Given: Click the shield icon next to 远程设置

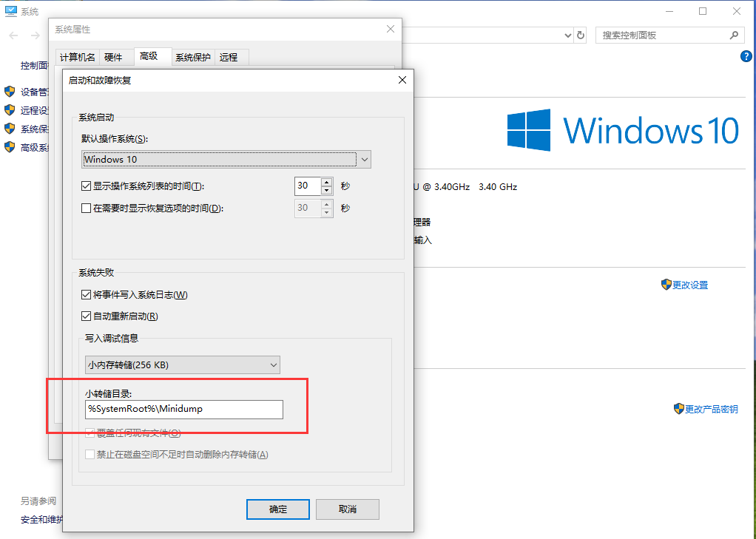Looking at the screenshot, I should [10, 110].
